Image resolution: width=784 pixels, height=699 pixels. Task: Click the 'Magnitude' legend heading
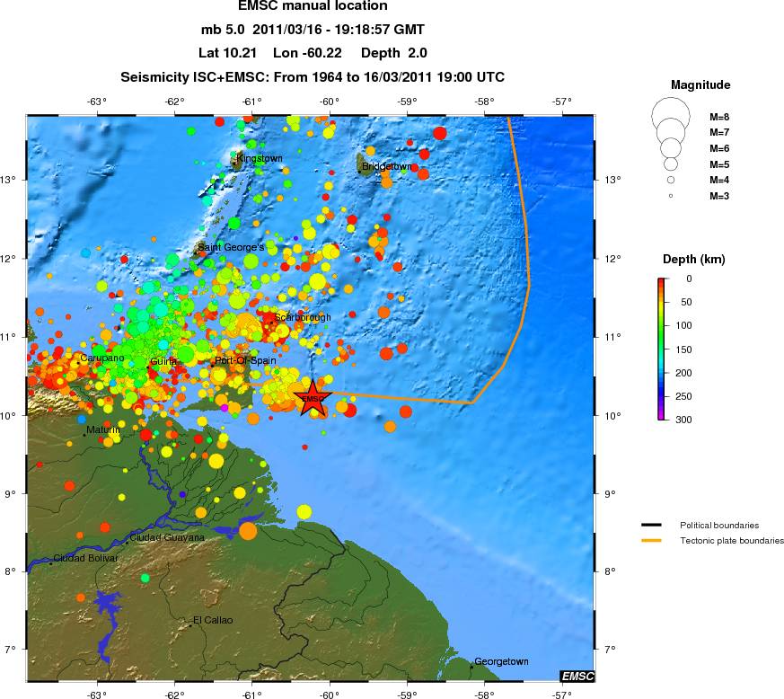pyautogui.click(x=700, y=85)
